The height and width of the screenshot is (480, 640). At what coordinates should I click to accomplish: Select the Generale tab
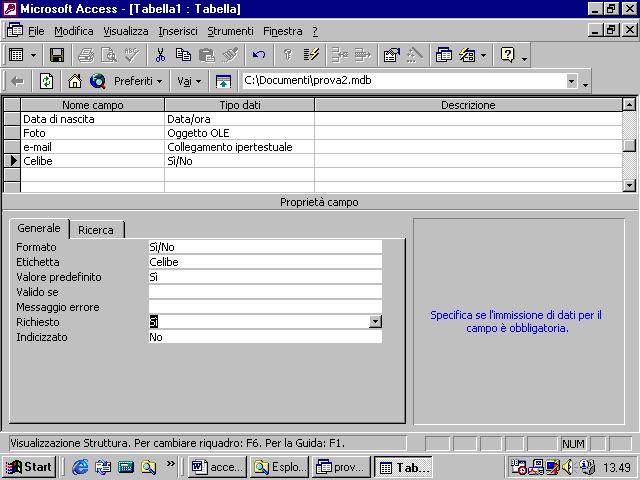(39, 228)
